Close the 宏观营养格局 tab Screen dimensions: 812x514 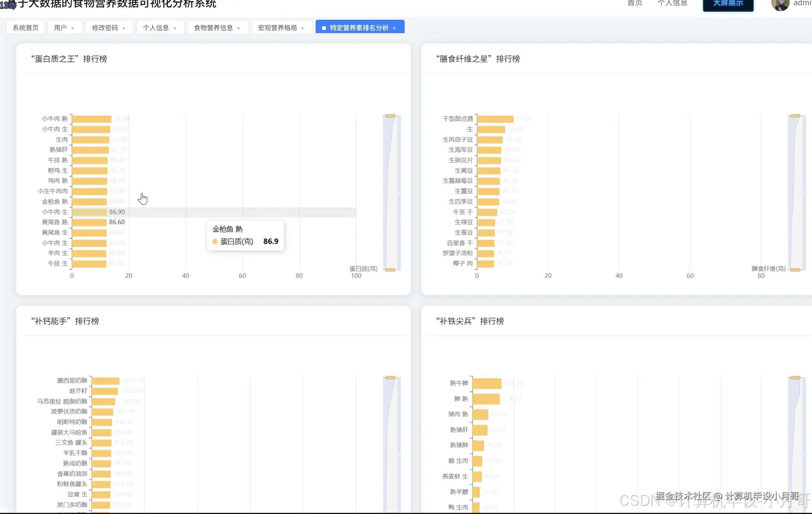303,28
